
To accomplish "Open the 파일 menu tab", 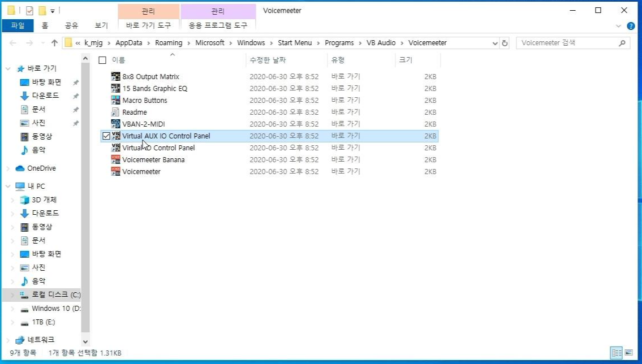I will 18,25.
